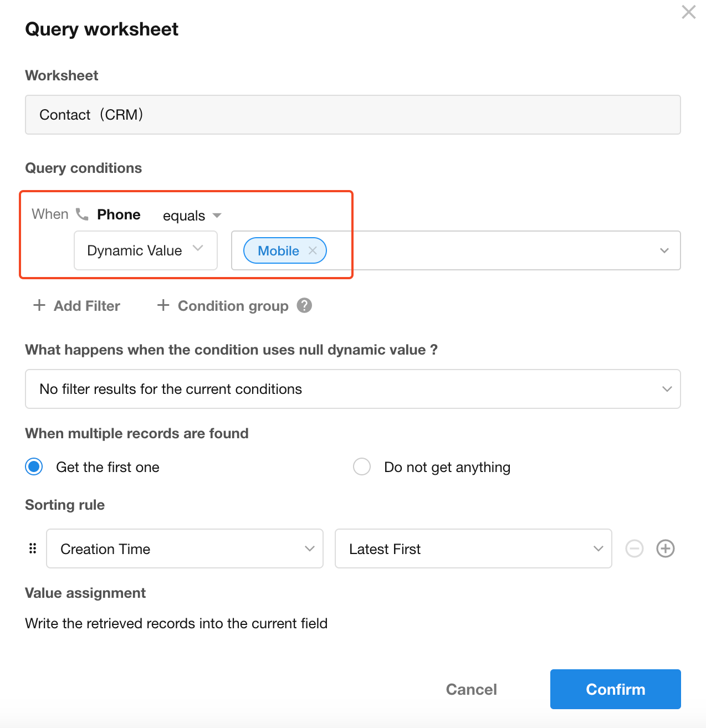This screenshot has height=728, width=706.
Task: Click Cancel to discard changes
Action: pos(471,689)
